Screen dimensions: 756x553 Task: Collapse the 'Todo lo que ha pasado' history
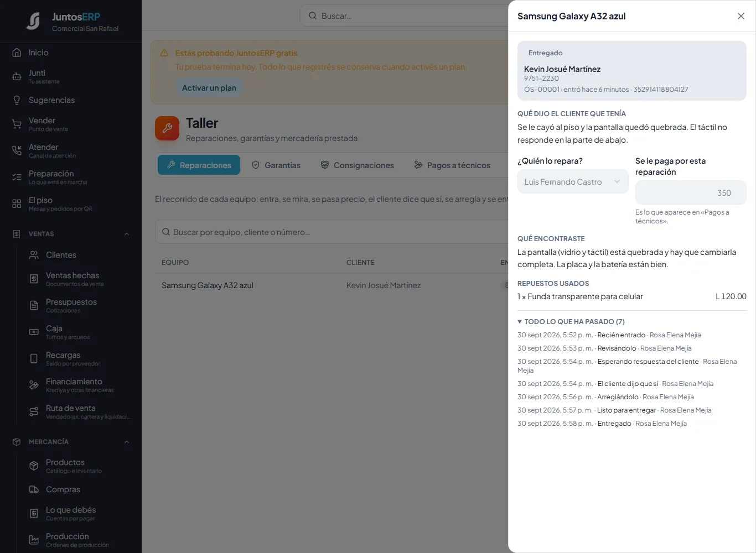tap(571, 321)
